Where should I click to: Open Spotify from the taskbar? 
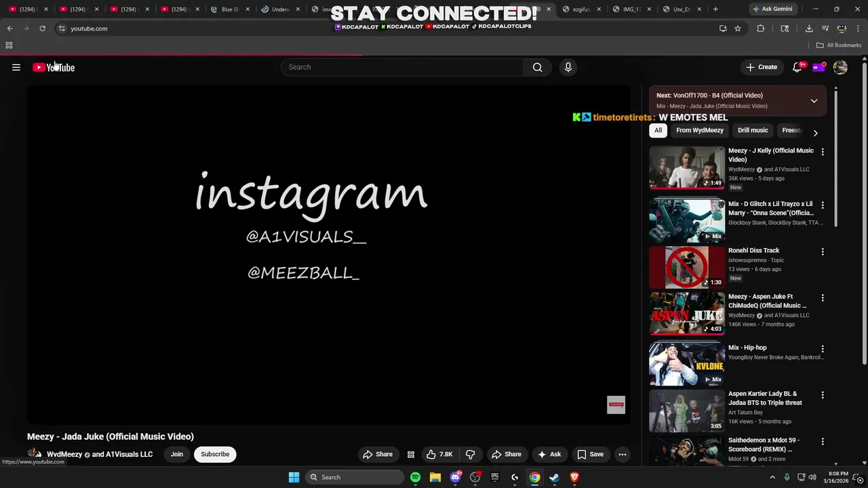415,477
